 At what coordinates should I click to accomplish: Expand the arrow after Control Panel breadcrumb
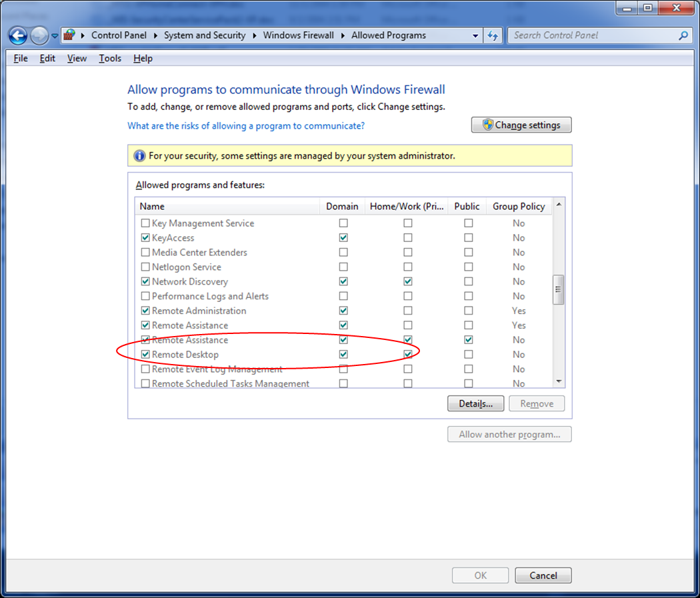pyautogui.click(x=155, y=35)
